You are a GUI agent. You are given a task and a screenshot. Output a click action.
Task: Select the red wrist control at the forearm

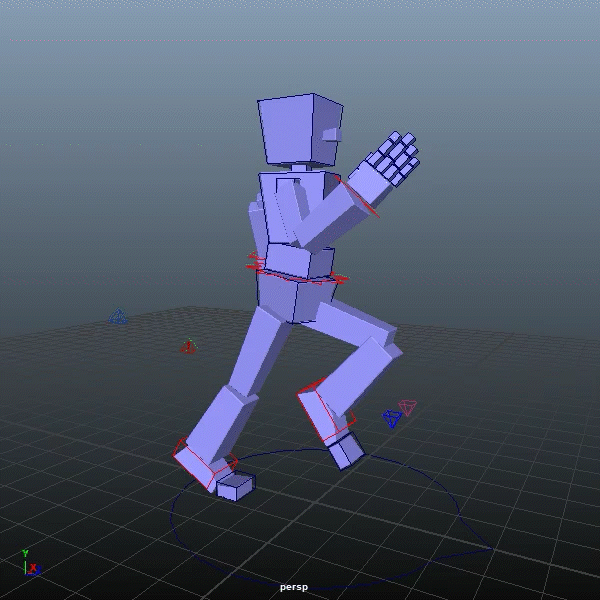[x=358, y=197]
